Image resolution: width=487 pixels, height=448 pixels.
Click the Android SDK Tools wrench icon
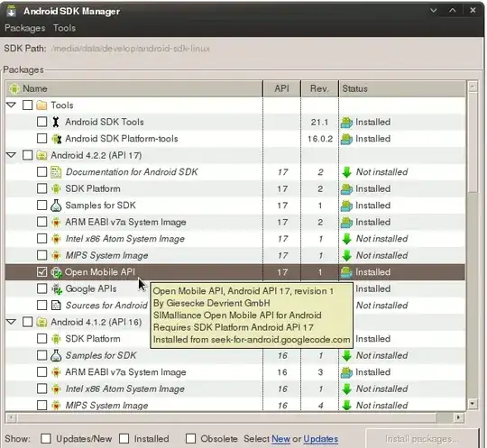[56, 122]
